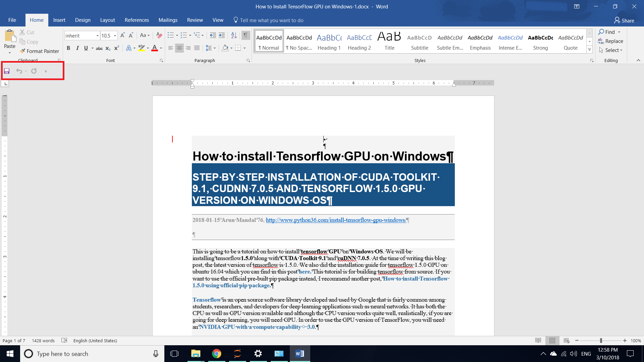Viewport: 644px width, 362px height.
Task: Increase font size with Grow Font
Action: pos(122,36)
